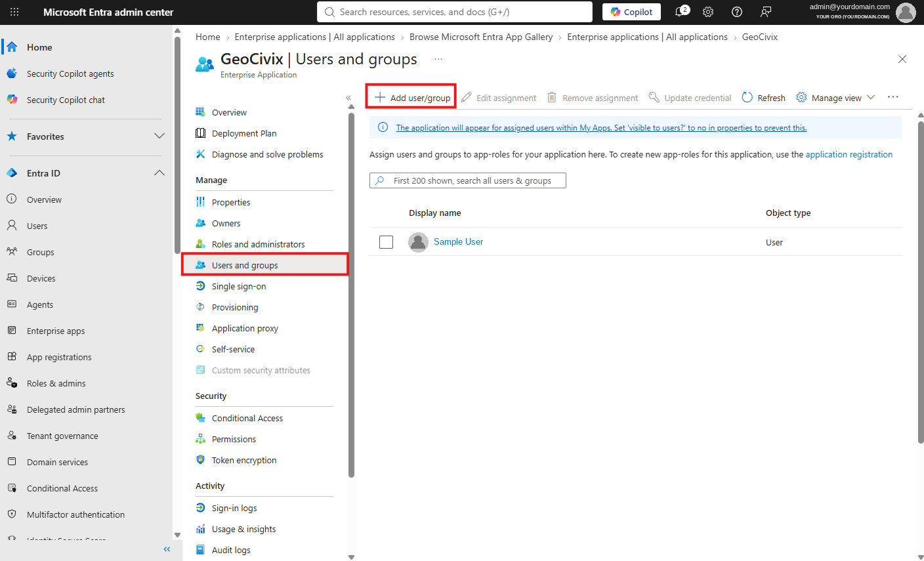Click the Roles & admins sidebar icon
This screenshot has height=561, width=924.
(x=12, y=383)
